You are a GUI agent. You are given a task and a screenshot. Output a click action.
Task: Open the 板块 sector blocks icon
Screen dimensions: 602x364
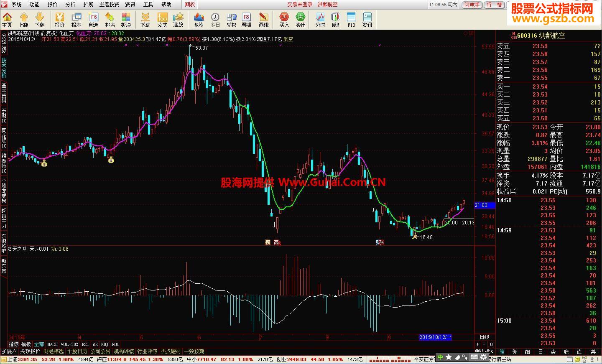tap(126, 19)
